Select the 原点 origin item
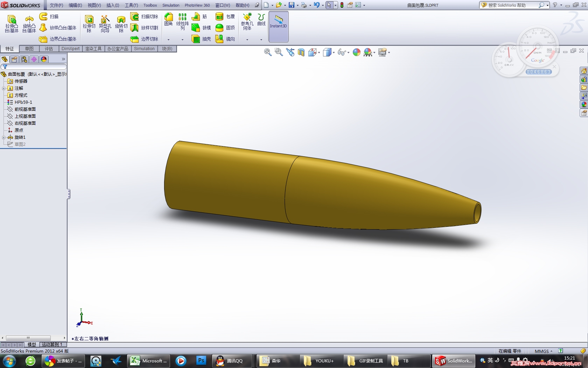588x368 pixels. [x=15, y=130]
